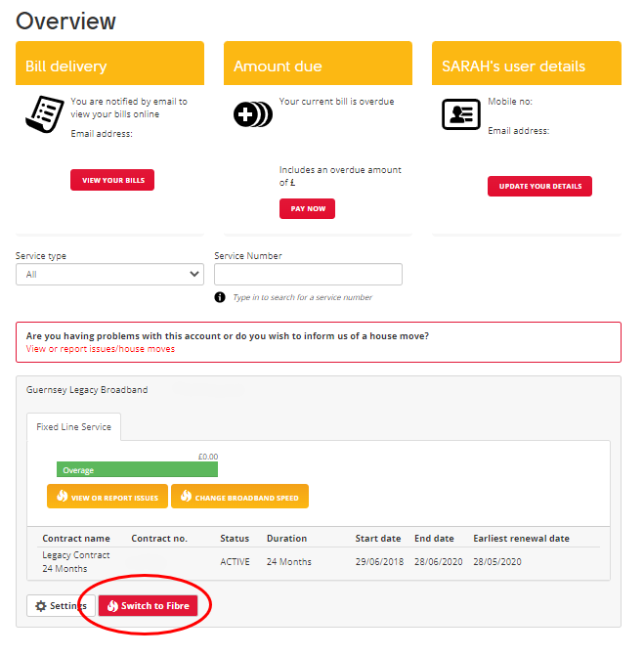Click the user ID card icon
Screen dimensions: 644x656
(460, 114)
